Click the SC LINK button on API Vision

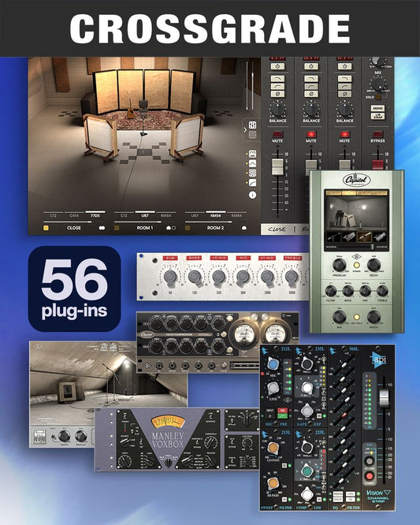point(369,460)
